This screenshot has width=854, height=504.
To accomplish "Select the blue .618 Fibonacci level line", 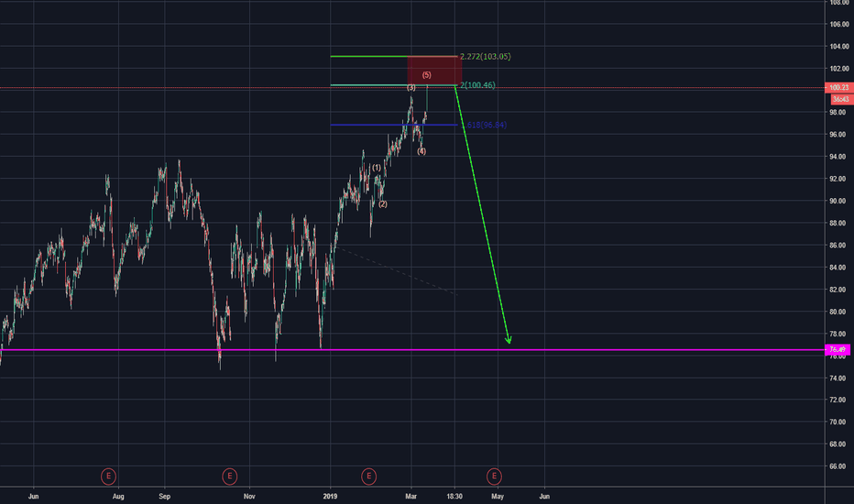I will click(394, 126).
